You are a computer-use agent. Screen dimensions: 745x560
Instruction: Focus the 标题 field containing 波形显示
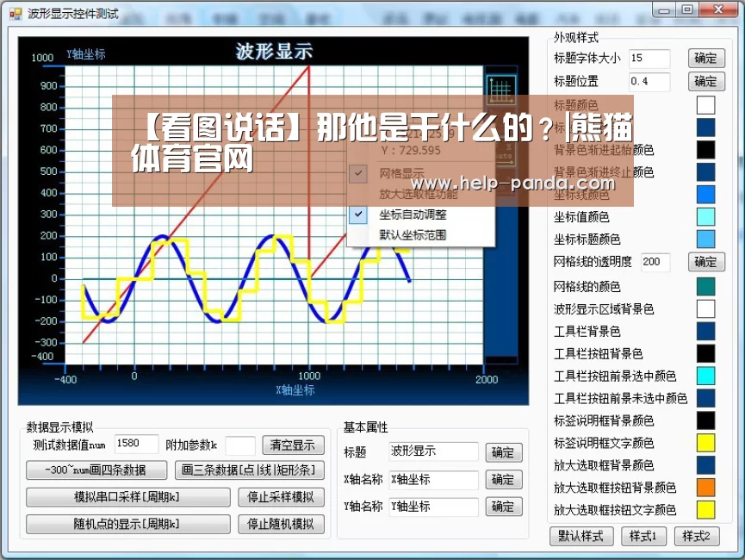point(434,451)
